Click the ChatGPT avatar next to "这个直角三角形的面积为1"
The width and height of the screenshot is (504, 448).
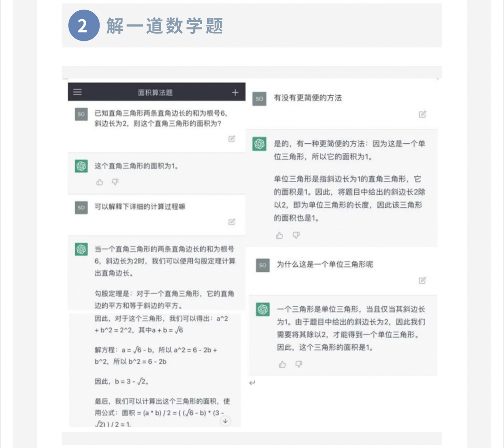81,167
